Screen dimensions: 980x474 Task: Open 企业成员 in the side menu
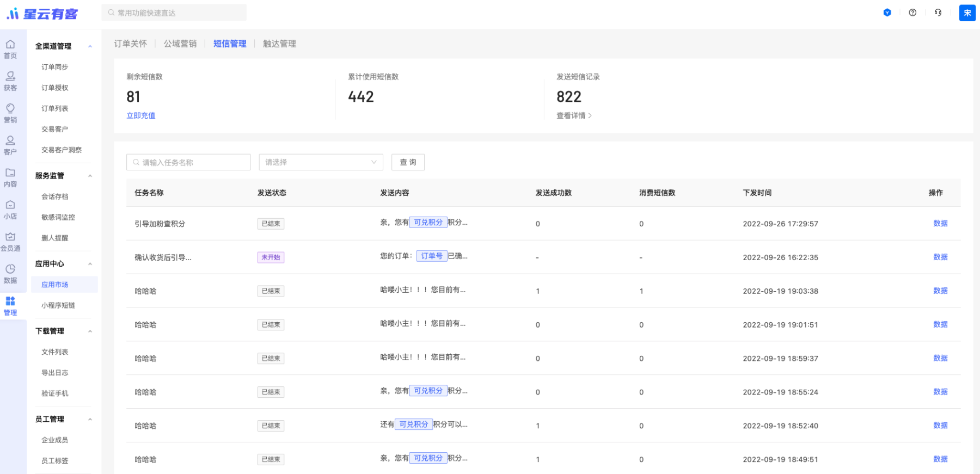click(x=55, y=440)
